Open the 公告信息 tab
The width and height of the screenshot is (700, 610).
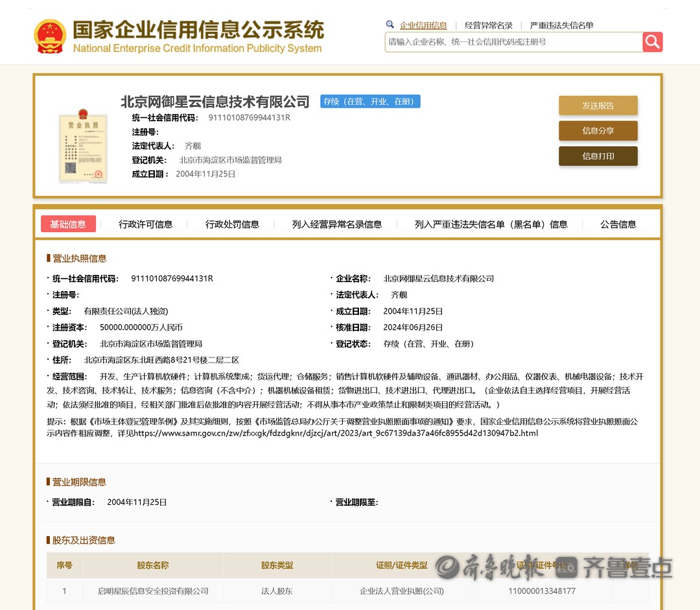click(x=618, y=224)
